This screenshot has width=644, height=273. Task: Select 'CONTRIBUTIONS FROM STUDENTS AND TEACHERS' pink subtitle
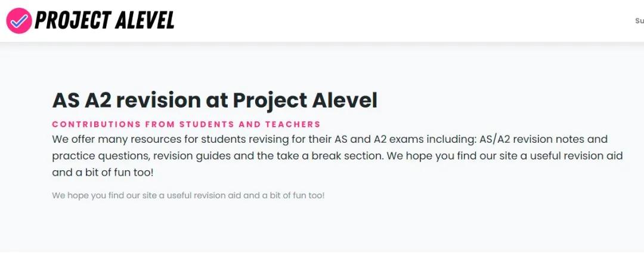click(186, 124)
